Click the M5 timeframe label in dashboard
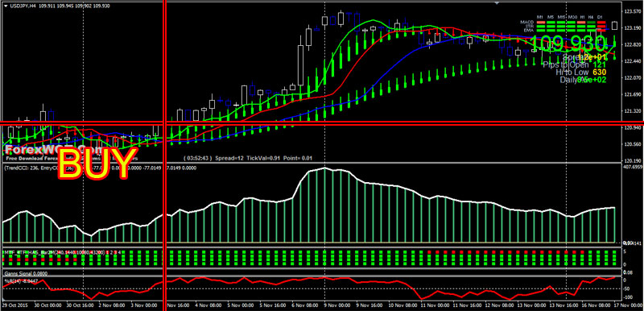The width and height of the screenshot is (644, 311). click(550, 17)
